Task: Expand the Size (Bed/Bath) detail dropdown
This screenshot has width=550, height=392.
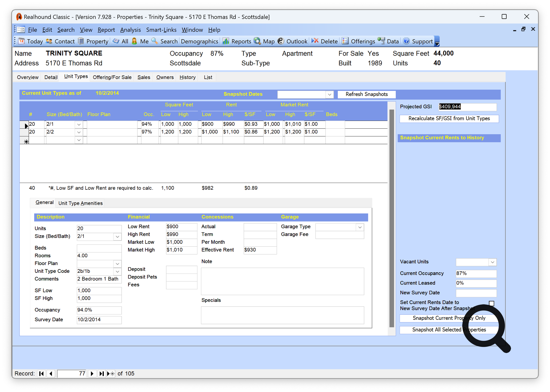Action: [x=118, y=237]
